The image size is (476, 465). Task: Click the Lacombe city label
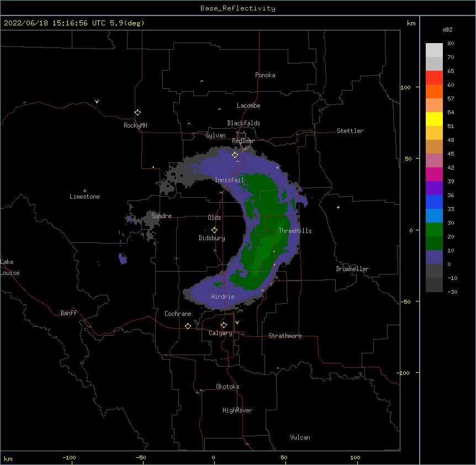[x=248, y=105]
